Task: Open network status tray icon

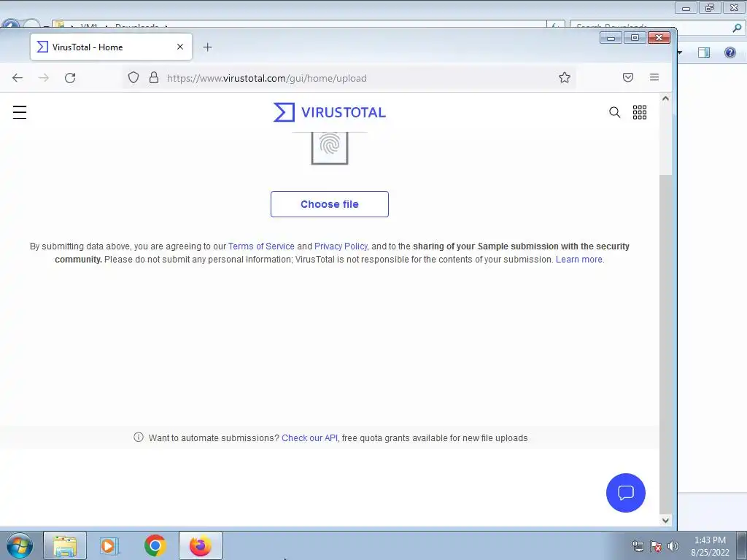Action: pyautogui.click(x=638, y=547)
